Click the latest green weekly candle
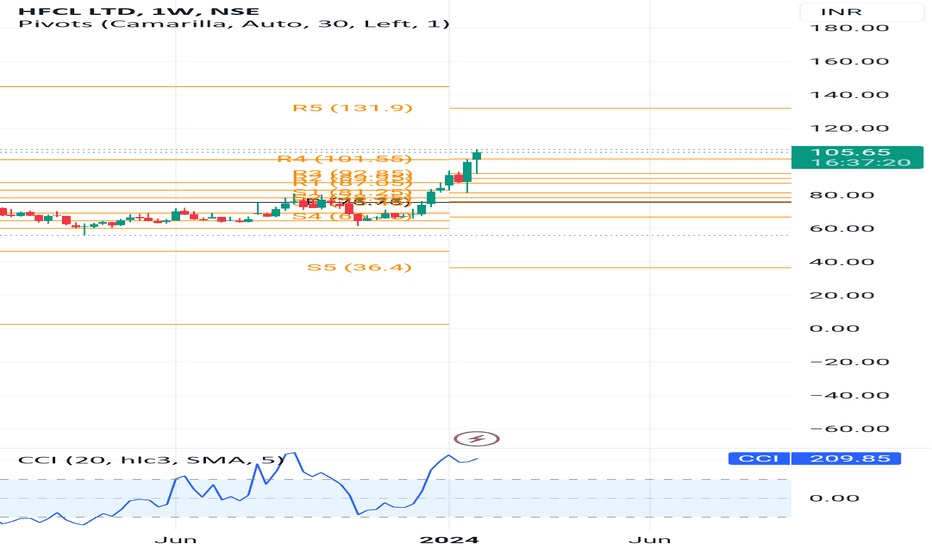 (x=477, y=156)
